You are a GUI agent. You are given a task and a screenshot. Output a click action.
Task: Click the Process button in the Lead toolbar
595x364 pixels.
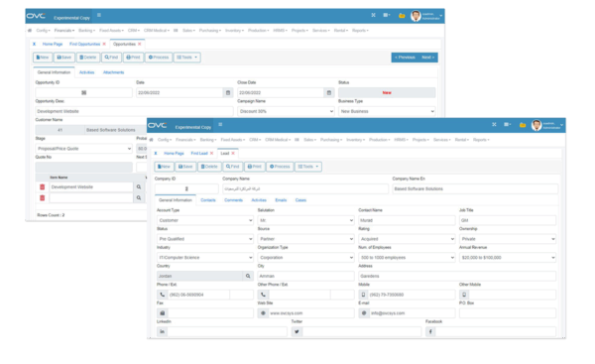[x=280, y=167]
